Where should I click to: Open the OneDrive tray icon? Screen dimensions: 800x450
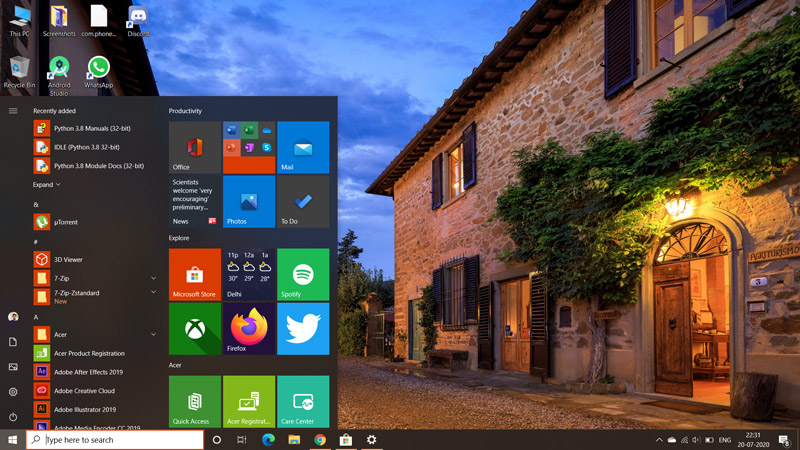[672, 440]
